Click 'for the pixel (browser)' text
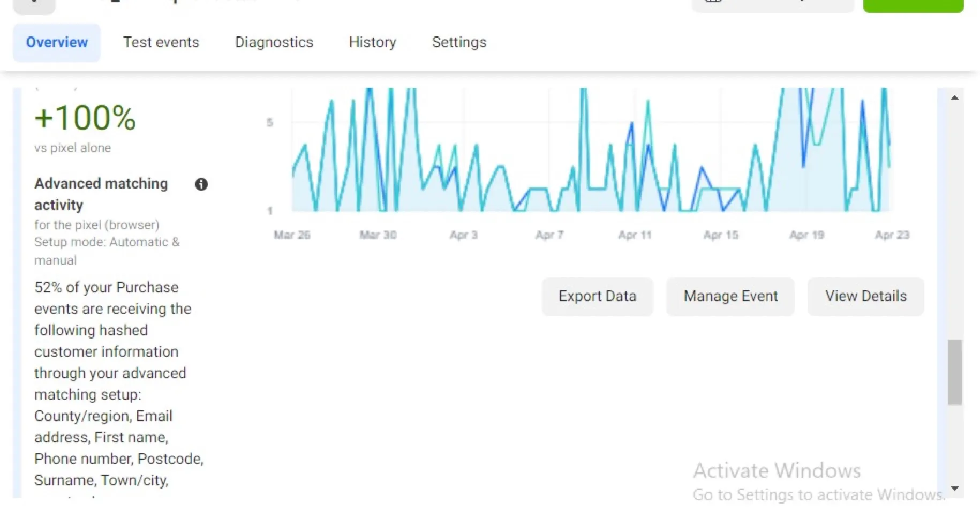The image size is (980, 510). pyautogui.click(x=97, y=225)
